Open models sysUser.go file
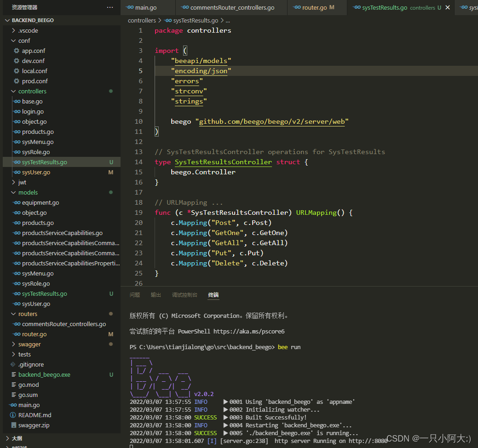Screen dimensions: 478x448 tap(36, 304)
